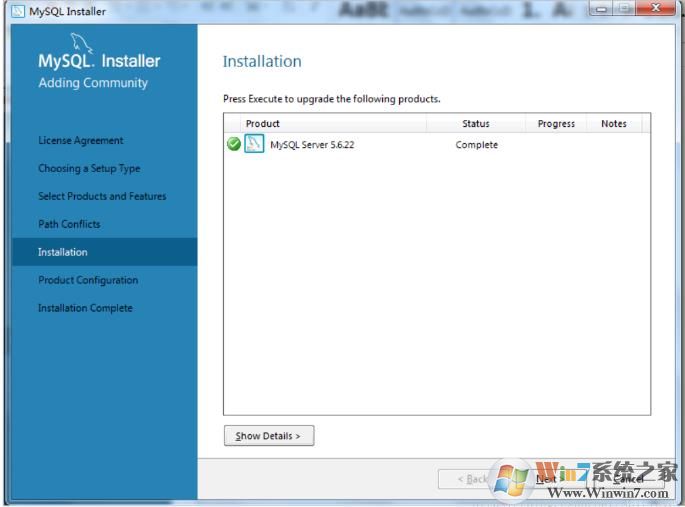The width and height of the screenshot is (685, 507).
Task: Go to the License Agreement step
Action: pos(81,141)
